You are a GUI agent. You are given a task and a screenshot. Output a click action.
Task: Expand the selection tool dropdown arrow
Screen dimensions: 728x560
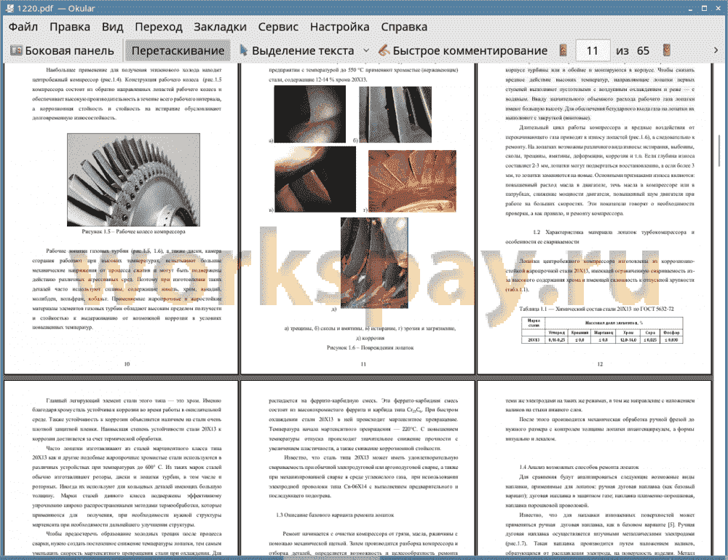(x=366, y=50)
